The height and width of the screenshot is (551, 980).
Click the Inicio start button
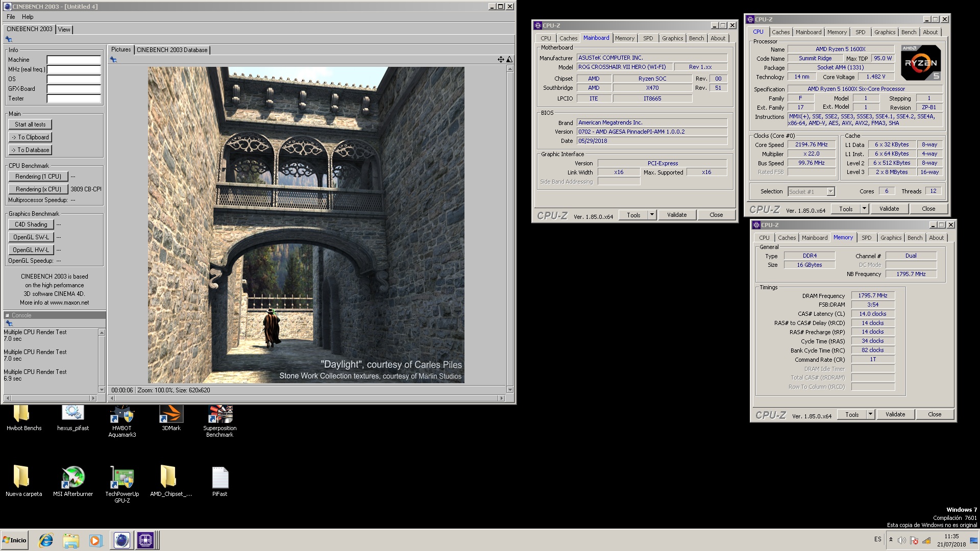click(14, 540)
